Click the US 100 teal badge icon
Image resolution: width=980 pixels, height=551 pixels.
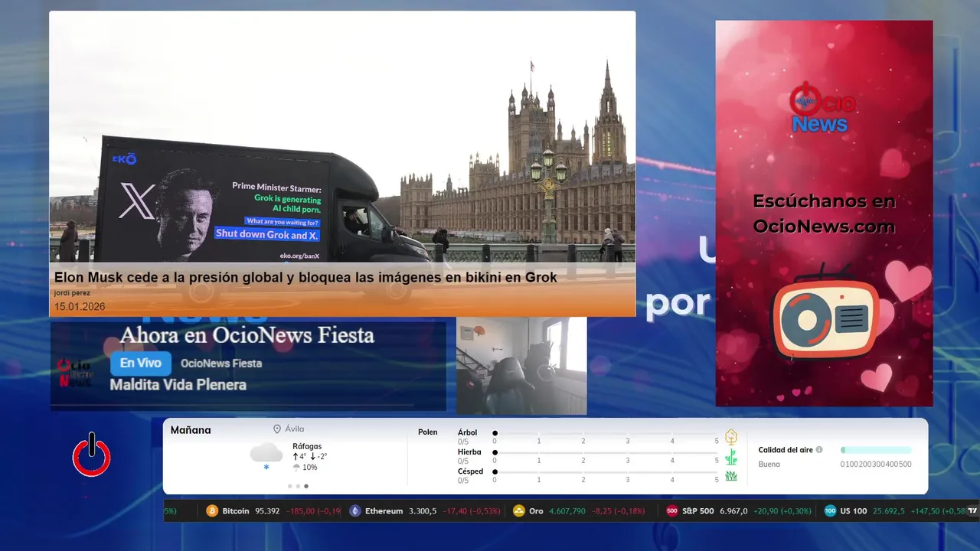[x=830, y=511]
